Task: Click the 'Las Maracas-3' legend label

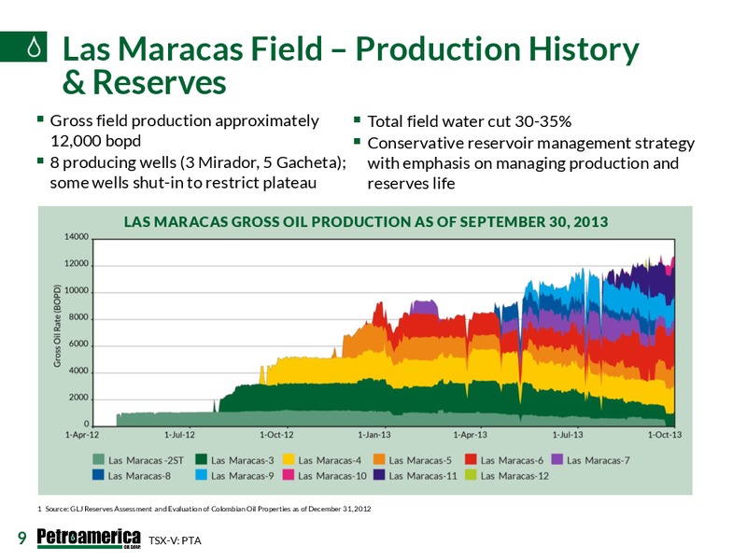Action: coord(243,460)
